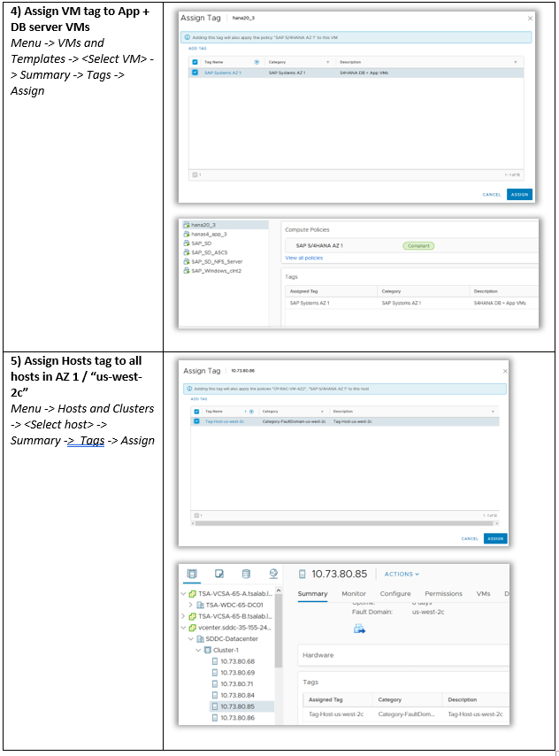Open the VMs and Templates inventory icon
The height and width of the screenshot is (756, 559).
218,574
